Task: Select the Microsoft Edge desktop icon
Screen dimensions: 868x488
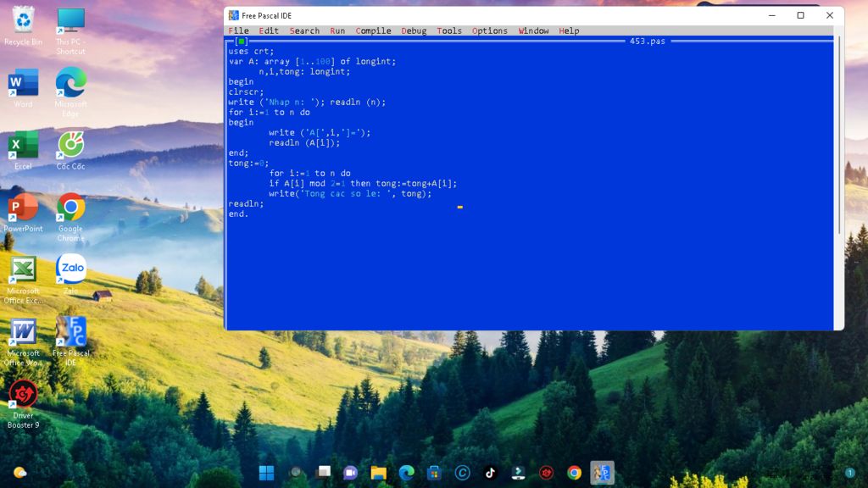Action: coord(71,92)
